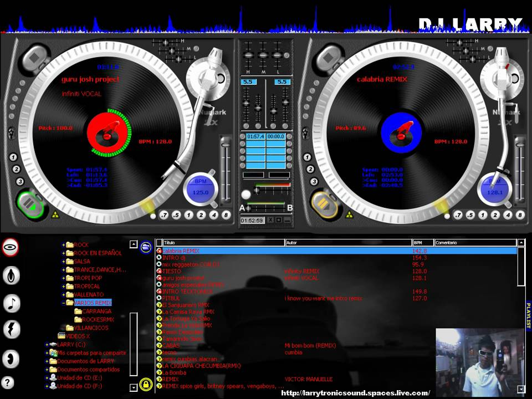Click the VIDEOS X film icon
The height and width of the screenshot is (399, 532).
tap(62, 336)
